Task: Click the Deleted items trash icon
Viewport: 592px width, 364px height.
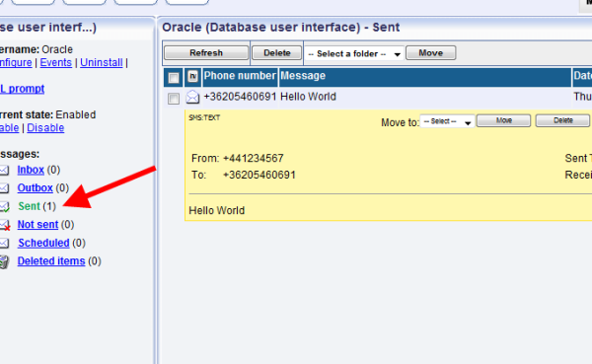Action: 4,261
